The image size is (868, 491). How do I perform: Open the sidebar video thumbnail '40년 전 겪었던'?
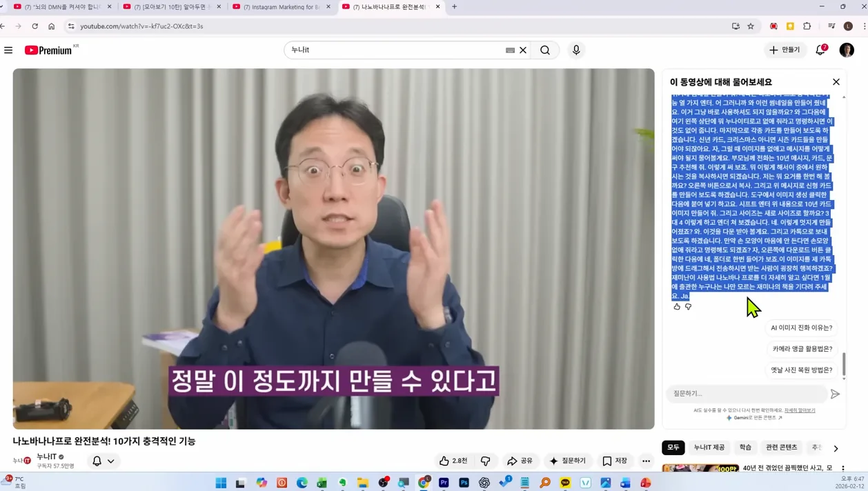point(700,469)
